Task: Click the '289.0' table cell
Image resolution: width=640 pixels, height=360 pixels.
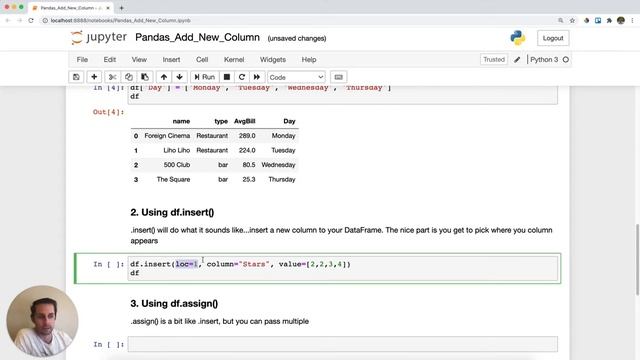Action: 247,136
